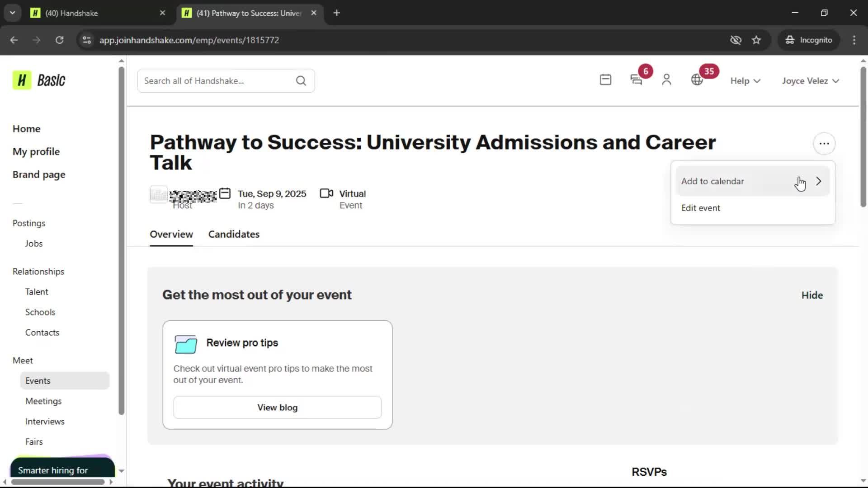Click the Virtual event video camera icon
This screenshot has height=488, width=868.
click(326, 193)
